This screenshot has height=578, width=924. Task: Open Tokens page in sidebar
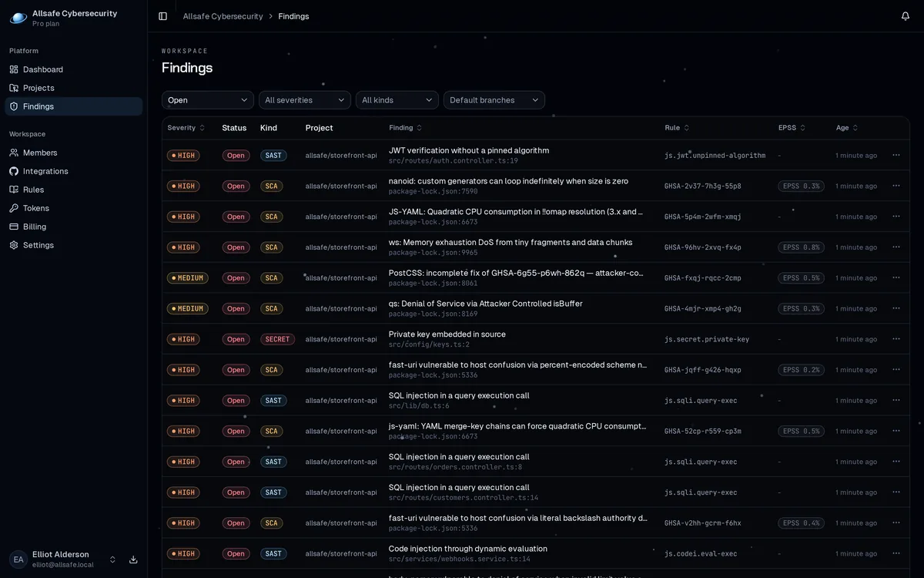point(74,208)
